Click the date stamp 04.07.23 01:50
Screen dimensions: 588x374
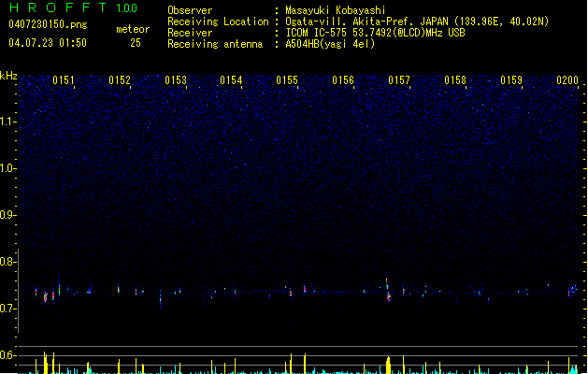tap(48, 43)
